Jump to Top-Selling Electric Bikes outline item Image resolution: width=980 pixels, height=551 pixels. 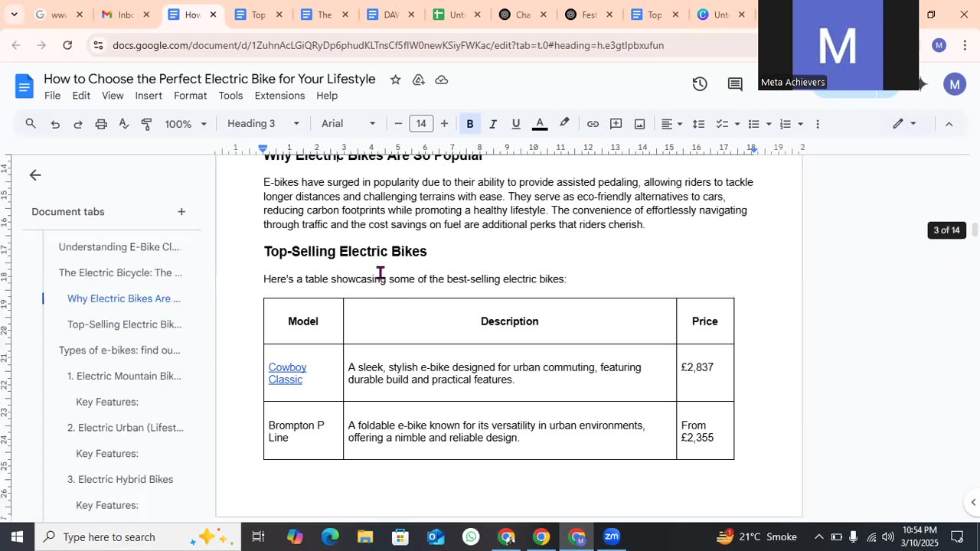pyautogui.click(x=124, y=324)
